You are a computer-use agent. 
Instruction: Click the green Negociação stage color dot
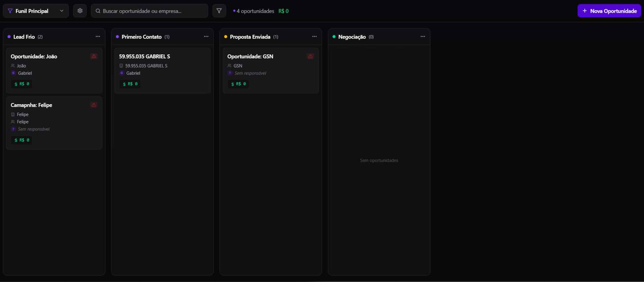[334, 37]
